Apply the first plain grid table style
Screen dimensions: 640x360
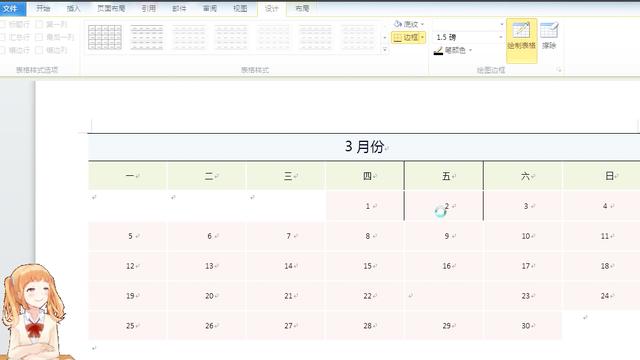pyautogui.click(x=105, y=37)
